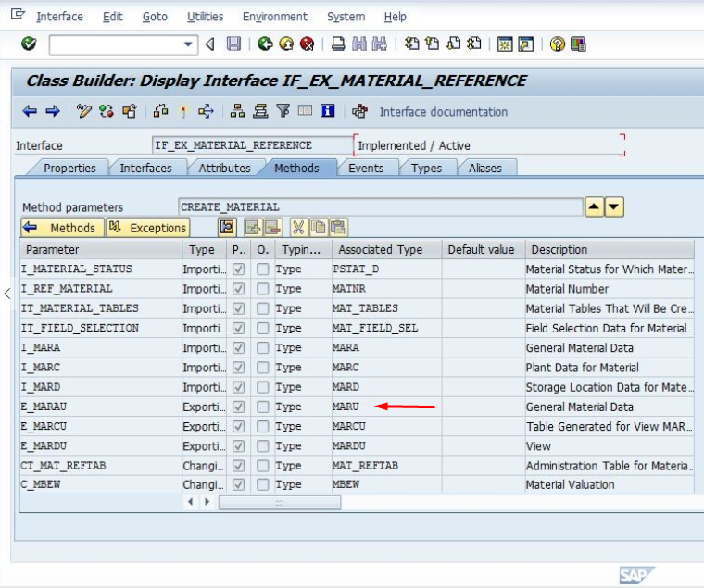Toggle optional checkbox for I_MARA row
Screen dimensions: 704x588
[263, 348]
